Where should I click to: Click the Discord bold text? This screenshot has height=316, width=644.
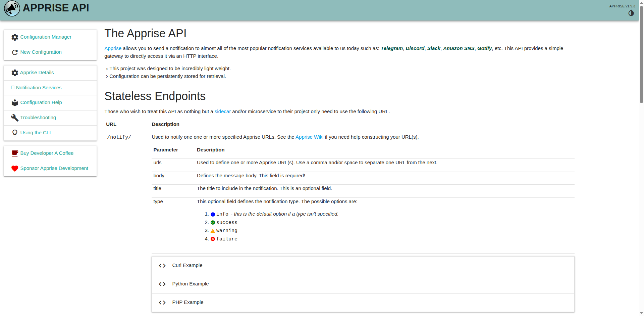coord(415,48)
